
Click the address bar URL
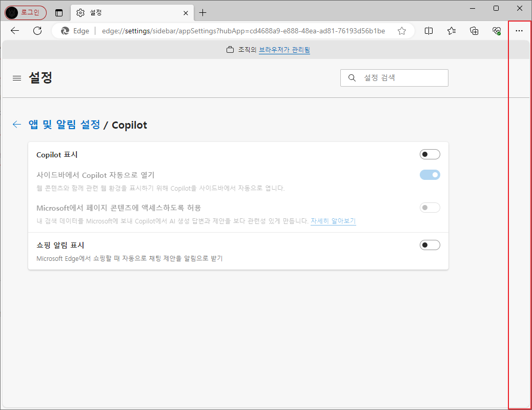click(x=243, y=31)
